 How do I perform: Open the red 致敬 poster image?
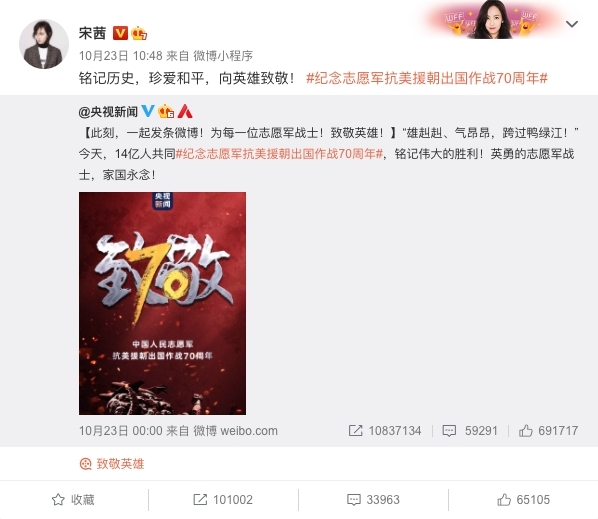162,303
